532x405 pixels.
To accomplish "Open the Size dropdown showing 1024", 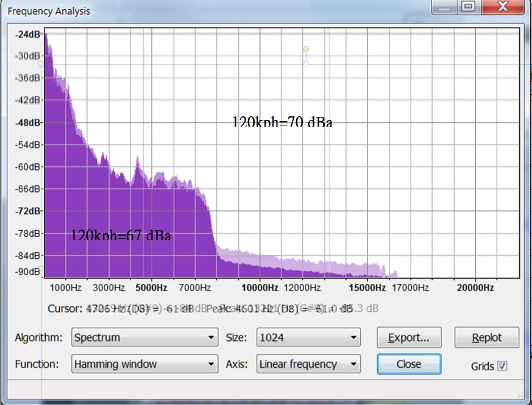I will [308, 337].
